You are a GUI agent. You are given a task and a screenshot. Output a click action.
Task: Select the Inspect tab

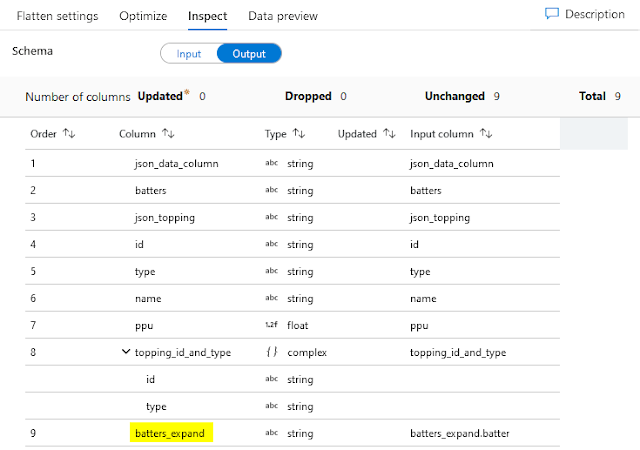207,16
